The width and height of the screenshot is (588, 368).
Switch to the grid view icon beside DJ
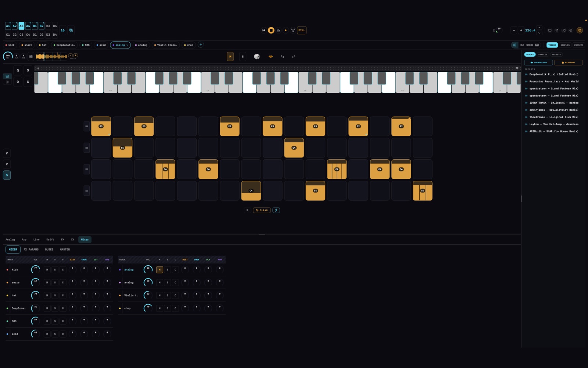pos(515,45)
